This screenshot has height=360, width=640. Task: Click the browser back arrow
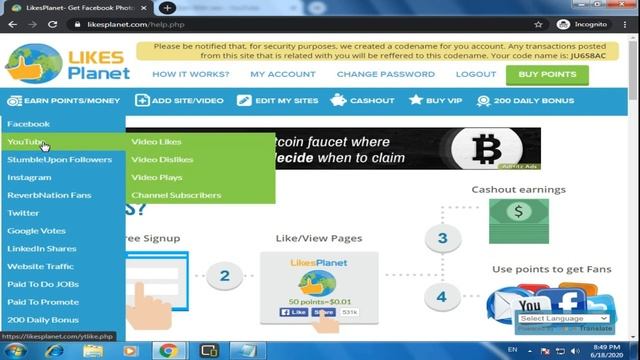tap(13, 24)
